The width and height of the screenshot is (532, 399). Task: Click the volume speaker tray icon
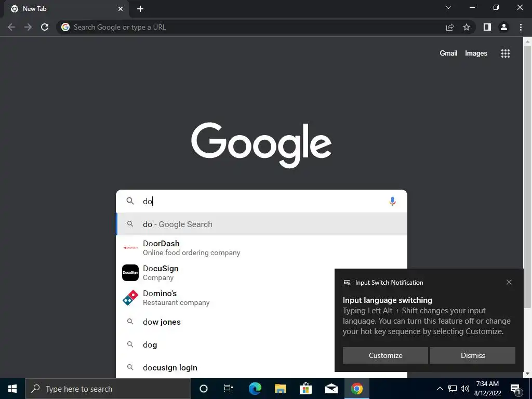[x=465, y=389]
